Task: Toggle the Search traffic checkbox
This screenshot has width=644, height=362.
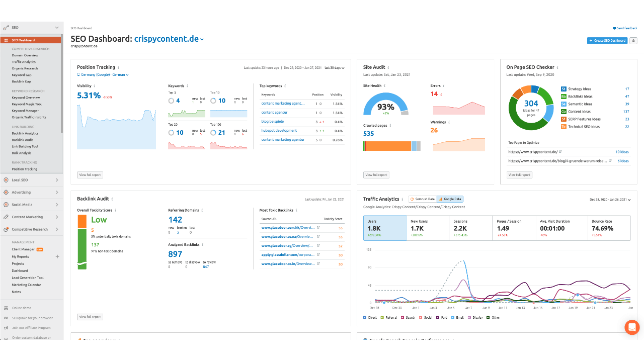Action: click(403, 318)
